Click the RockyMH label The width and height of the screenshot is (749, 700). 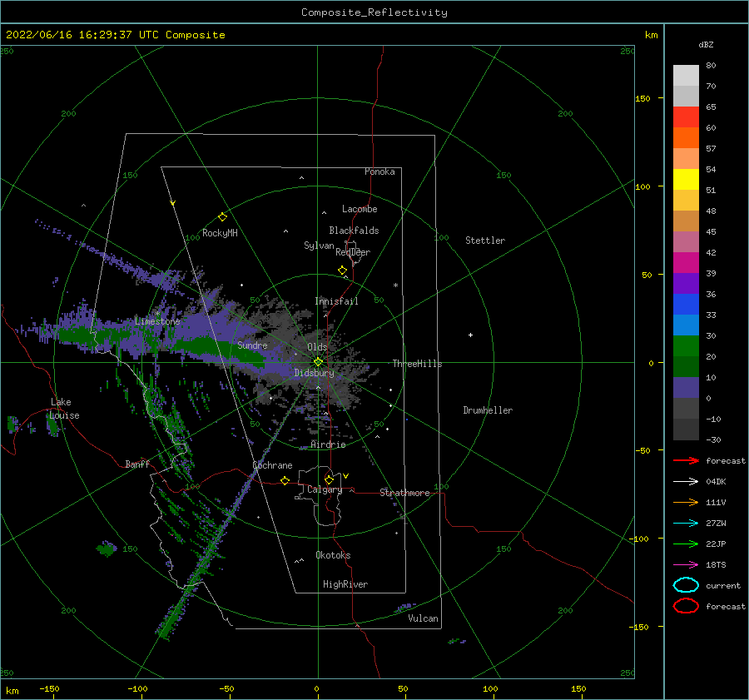coord(220,233)
